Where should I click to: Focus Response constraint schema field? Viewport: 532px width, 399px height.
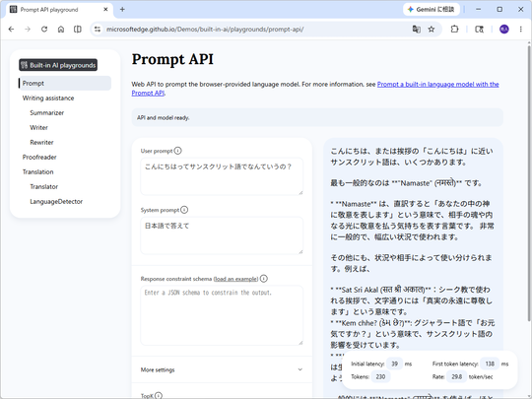point(222,315)
